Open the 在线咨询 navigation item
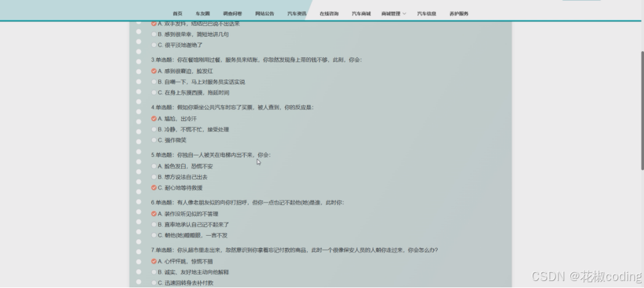 pos(329,13)
